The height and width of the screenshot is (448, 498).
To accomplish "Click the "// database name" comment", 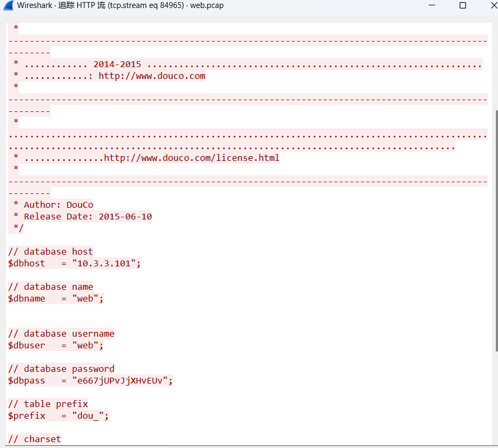I will pyautogui.click(x=51, y=287).
